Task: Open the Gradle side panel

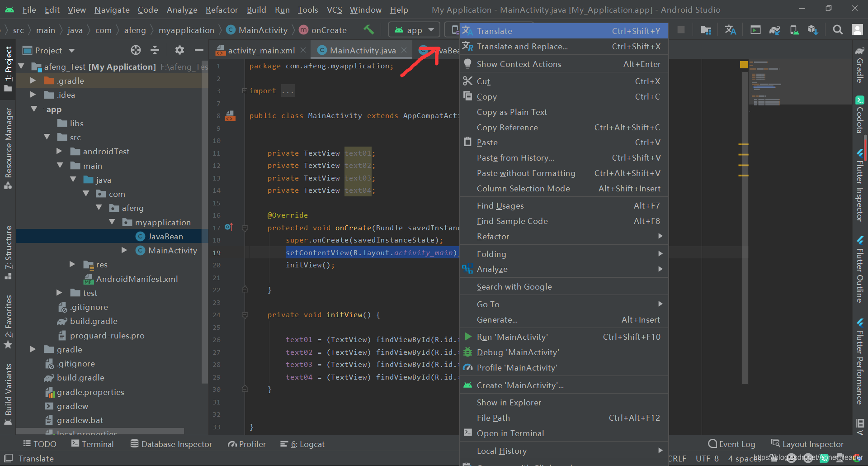Action: point(860,64)
